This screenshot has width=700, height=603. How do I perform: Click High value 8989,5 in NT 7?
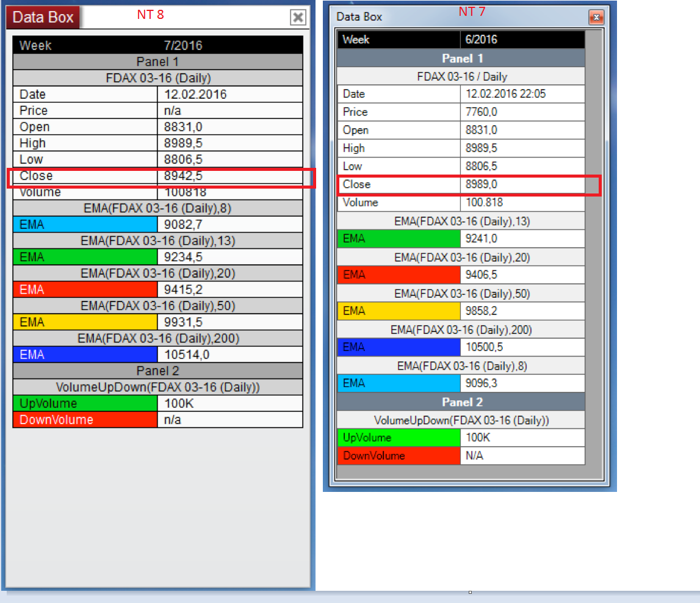(x=522, y=148)
